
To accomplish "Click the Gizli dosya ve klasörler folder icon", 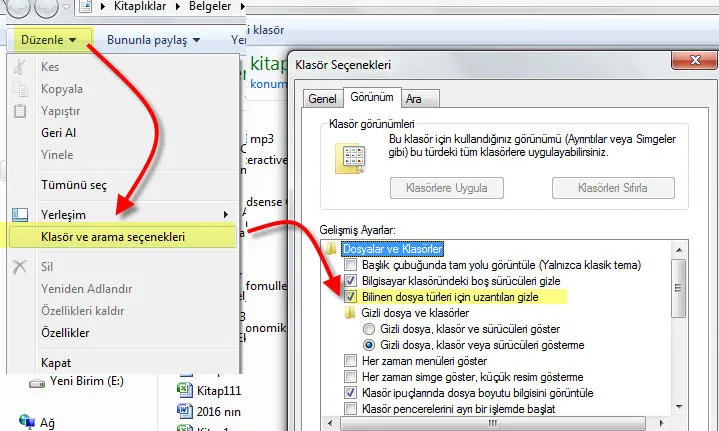I will click(x=350, y=312).
